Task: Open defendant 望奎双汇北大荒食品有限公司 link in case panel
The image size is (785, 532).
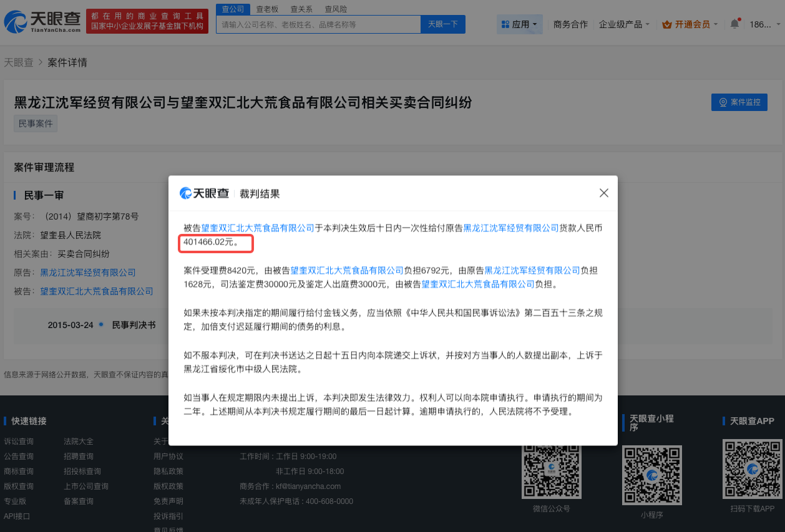Action: click(x=97, y=291)
